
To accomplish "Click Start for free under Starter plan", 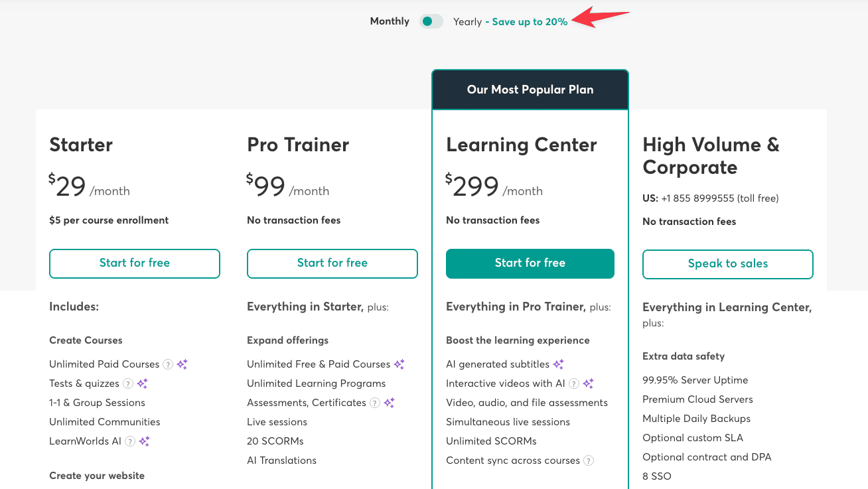I will click(x=135, y=263).
